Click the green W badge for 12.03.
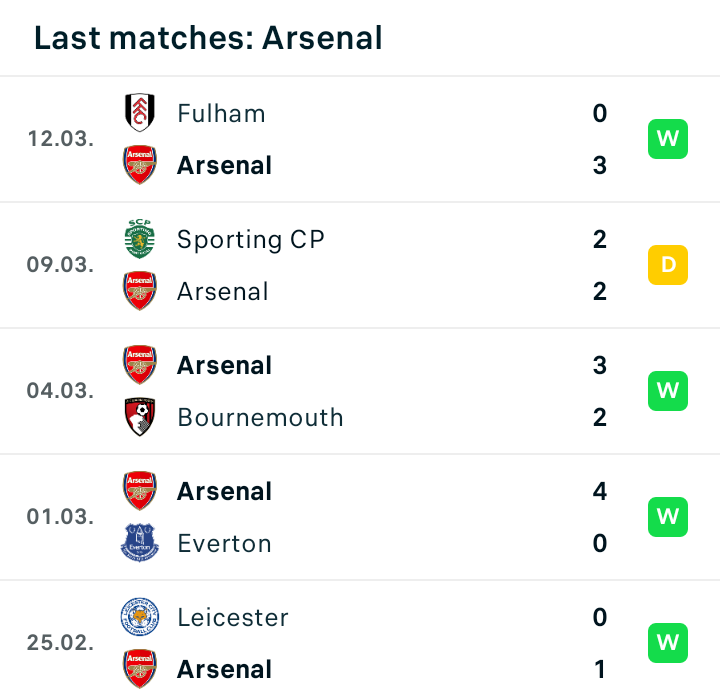Viewport: 720px width, 700px height. (668, 139)
